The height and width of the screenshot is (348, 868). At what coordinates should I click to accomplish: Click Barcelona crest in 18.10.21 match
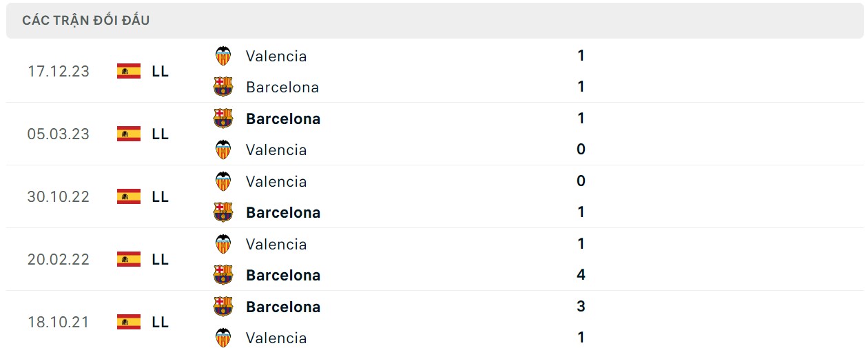point(223,307)
